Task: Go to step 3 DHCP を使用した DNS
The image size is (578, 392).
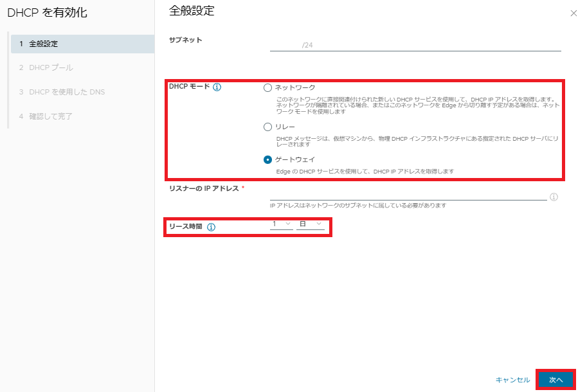Action: pos(62,92)
